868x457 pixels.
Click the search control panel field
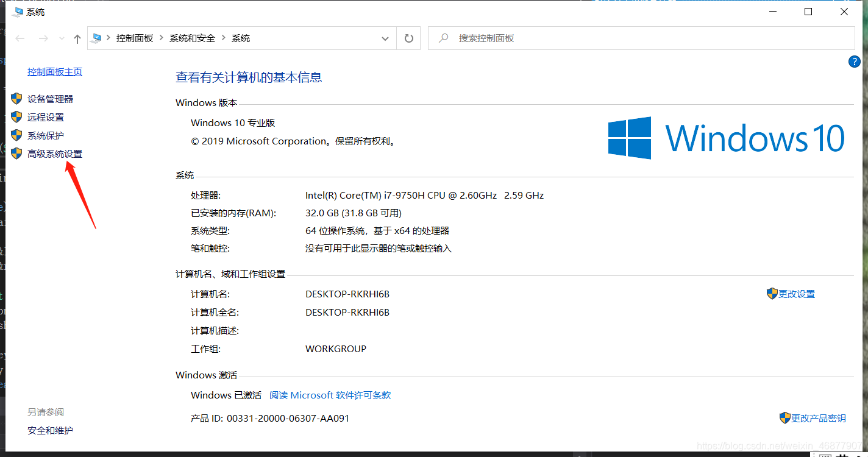pos(641,38)
